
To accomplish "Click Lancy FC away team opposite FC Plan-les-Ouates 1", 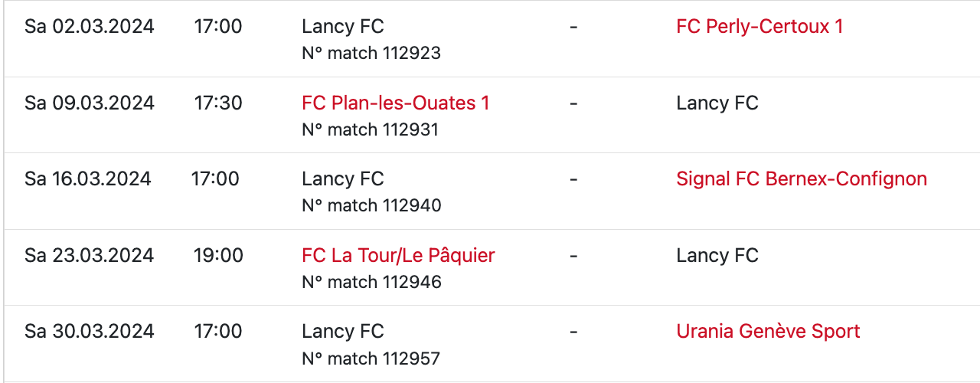I will (717, 103).
